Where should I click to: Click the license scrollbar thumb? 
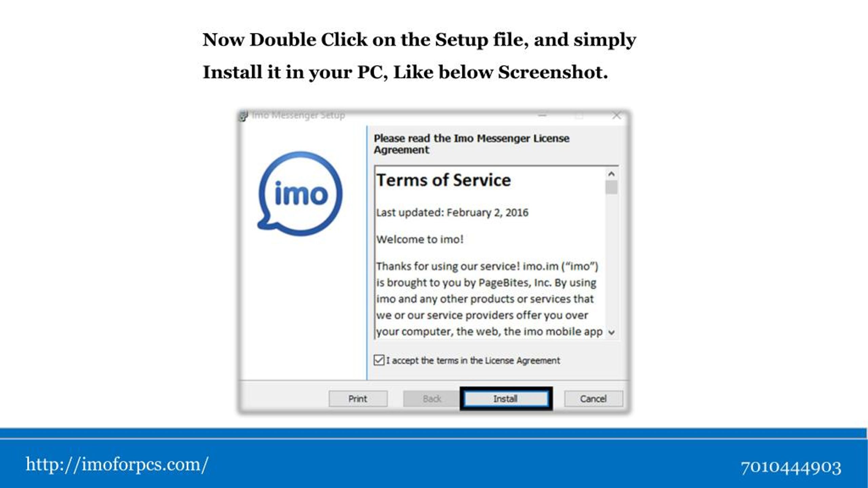click(x=611, y=187)
